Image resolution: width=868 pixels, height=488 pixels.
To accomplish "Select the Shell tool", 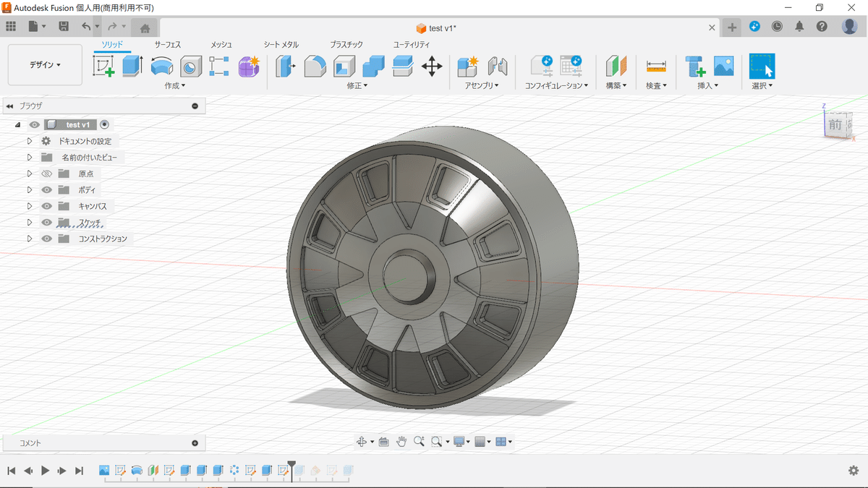I will 344,67.
